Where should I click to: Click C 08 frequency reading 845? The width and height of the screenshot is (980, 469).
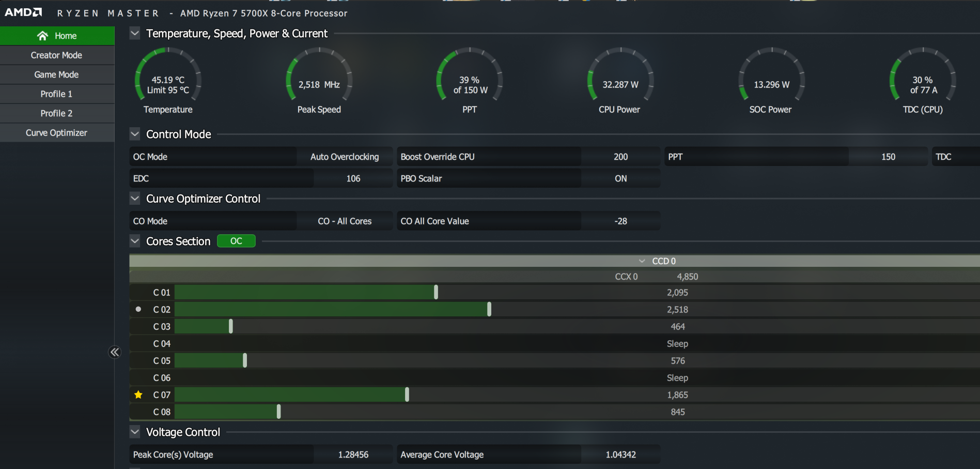[678, 412]
